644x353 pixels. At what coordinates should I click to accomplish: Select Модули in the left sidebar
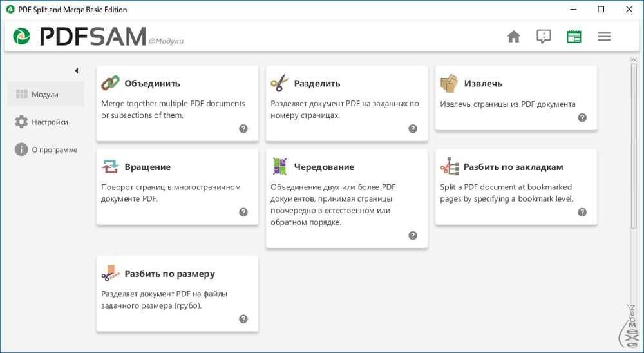(x=45, y=95)
